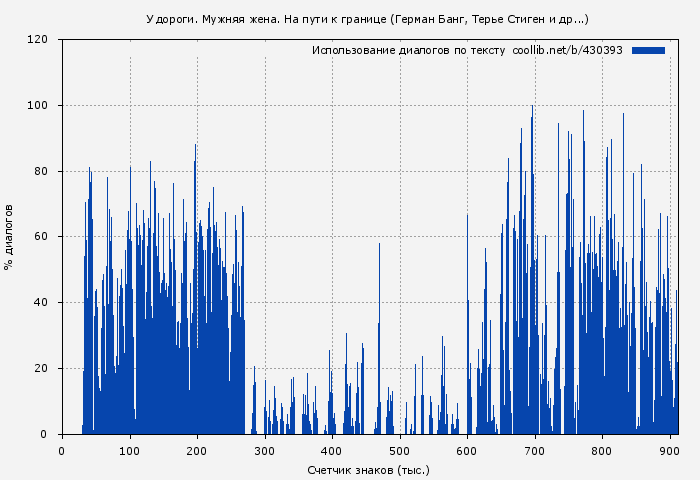Select the 500 tick on the x-axis
700x480 pixels.
pos(399,450)
